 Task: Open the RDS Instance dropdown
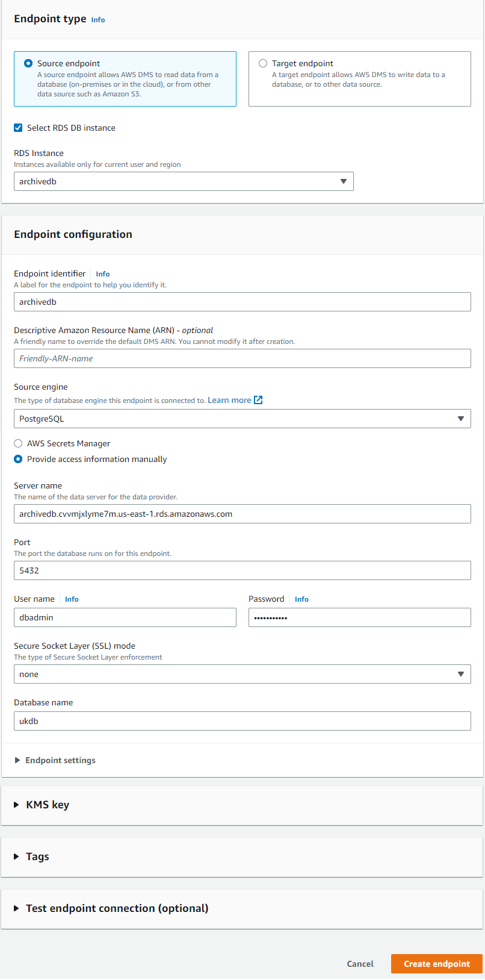tap(184, 181)
